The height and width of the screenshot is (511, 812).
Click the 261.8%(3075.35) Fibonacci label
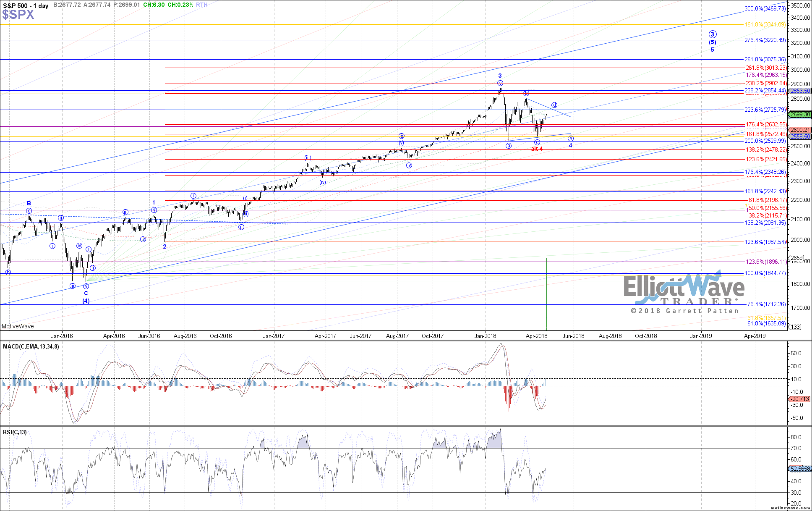click(765, 60)
